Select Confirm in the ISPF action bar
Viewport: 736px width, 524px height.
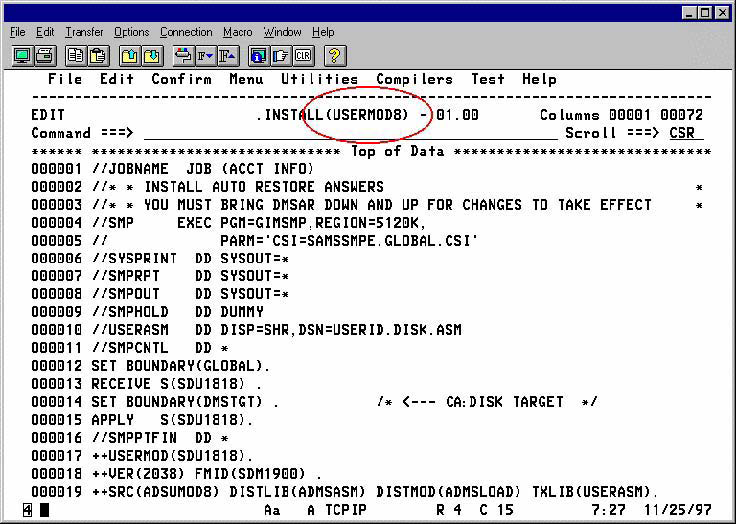click(x=181, y=79)
